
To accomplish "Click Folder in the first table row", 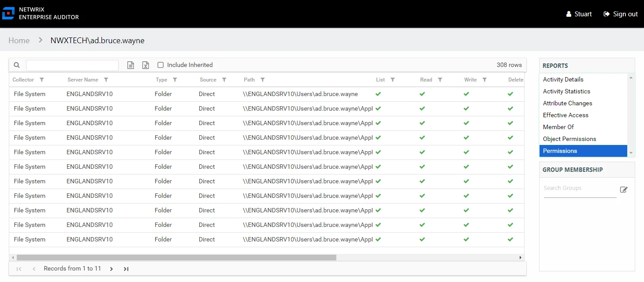I will [x=163, y=94].
